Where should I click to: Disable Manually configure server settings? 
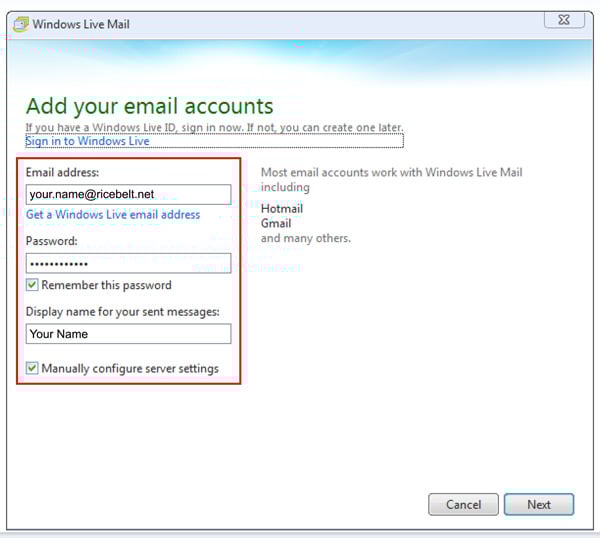(32, 369)
